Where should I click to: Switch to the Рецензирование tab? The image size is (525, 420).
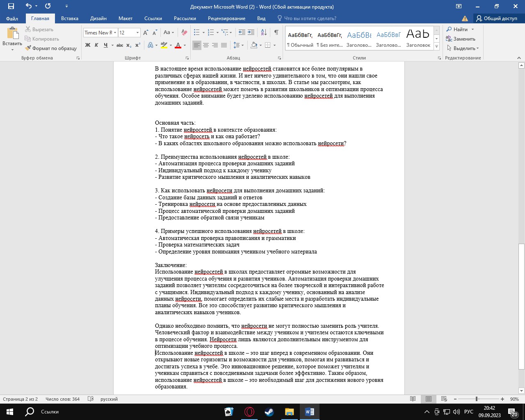coord(226,18)
